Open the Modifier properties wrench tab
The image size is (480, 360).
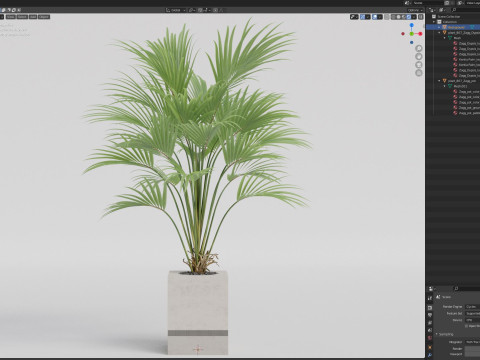point(430,355)
